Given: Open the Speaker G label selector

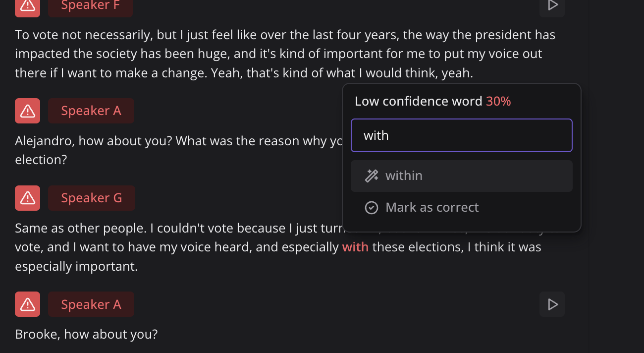Looking at the screenshot, I should click(x=92, y=198).
